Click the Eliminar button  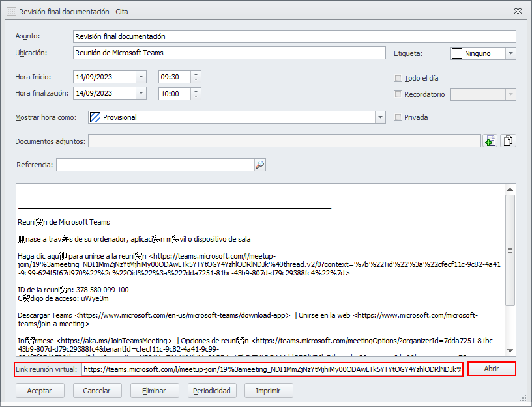coord(155,391)
